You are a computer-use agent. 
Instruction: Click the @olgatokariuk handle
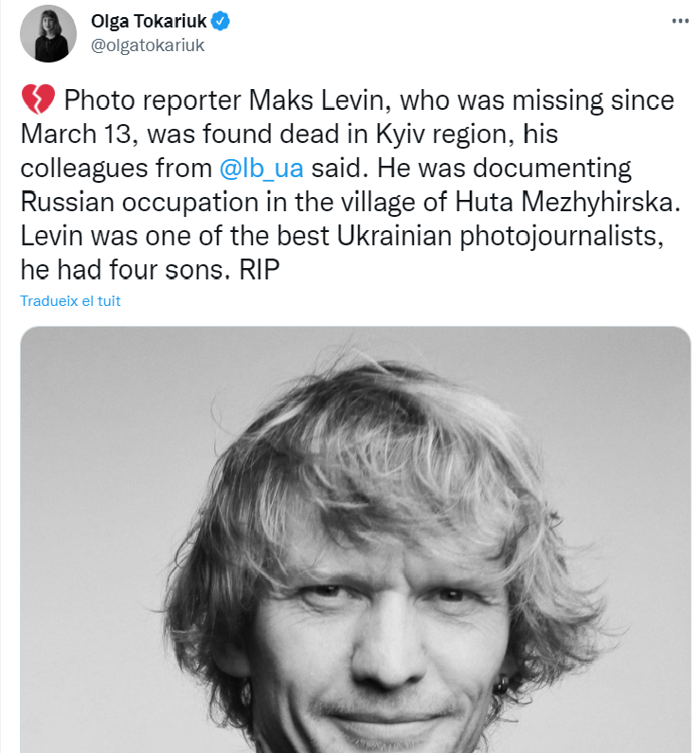coord(148,45)
